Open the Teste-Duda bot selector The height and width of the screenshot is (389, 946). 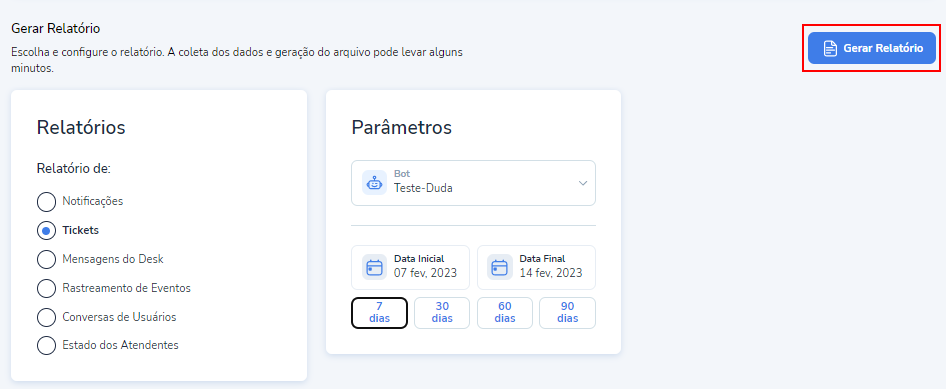(473, 183)
